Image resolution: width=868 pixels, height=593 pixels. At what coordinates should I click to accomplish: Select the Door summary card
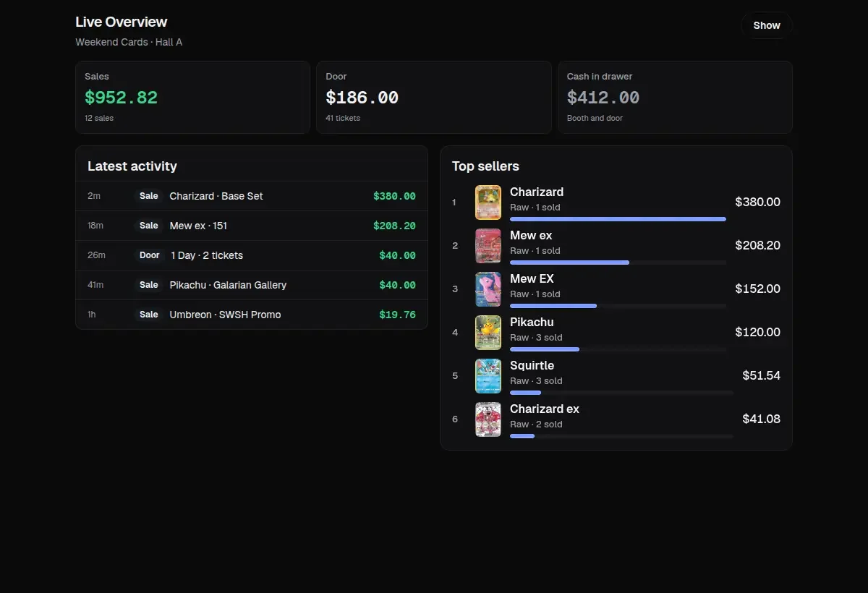[434, 98]
